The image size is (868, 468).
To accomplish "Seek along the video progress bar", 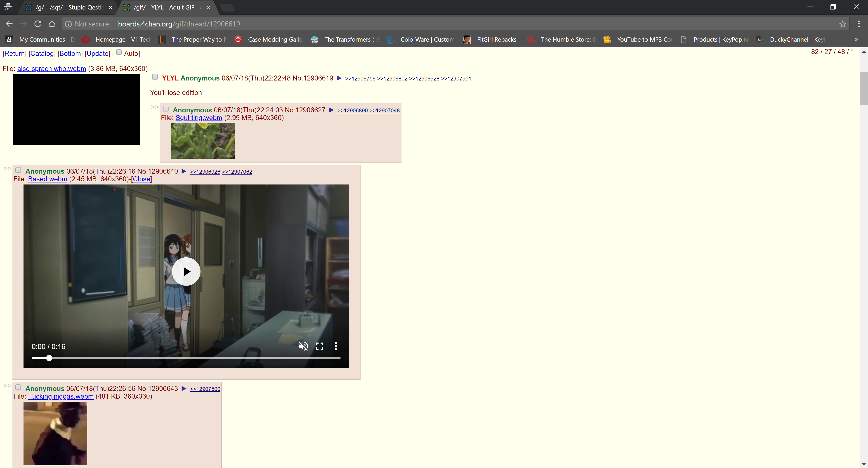I will 186,358.
